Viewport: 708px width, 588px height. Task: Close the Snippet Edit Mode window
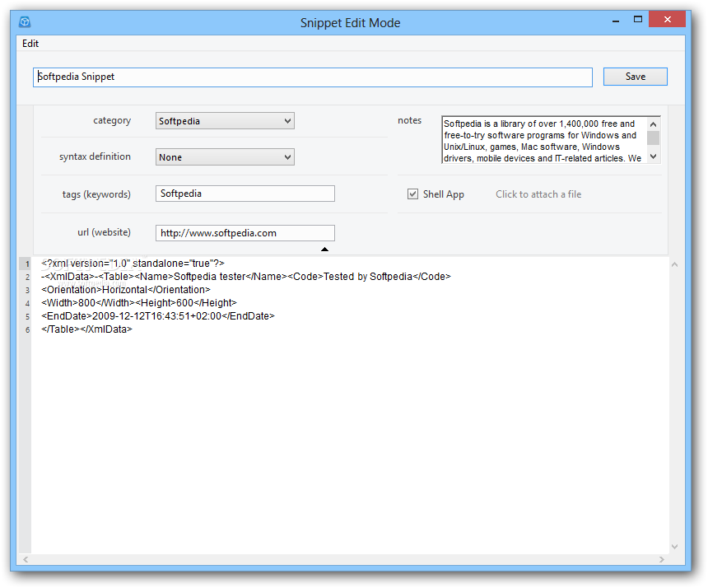click(x=667, y=20)
